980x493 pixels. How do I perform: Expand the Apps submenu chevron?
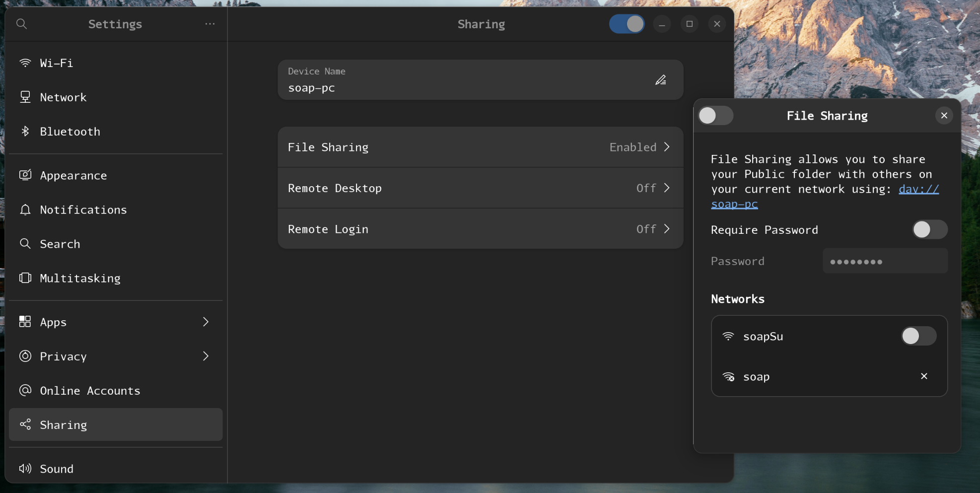(206, 322)
